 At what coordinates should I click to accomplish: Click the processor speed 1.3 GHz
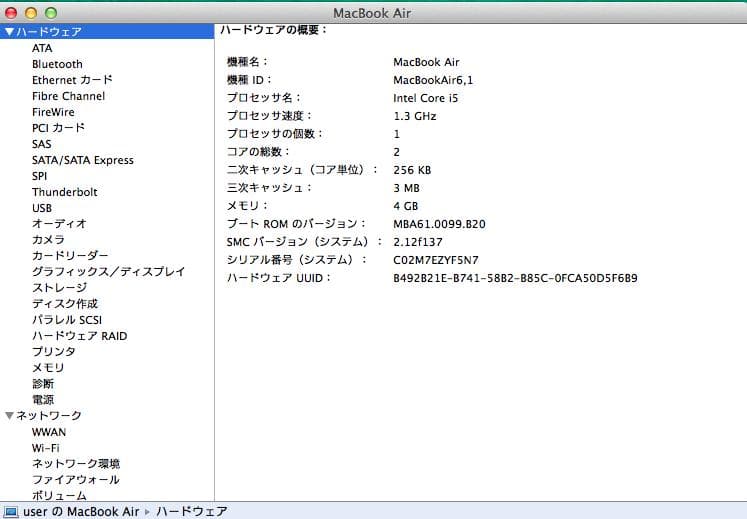click(x=415, y=116)
